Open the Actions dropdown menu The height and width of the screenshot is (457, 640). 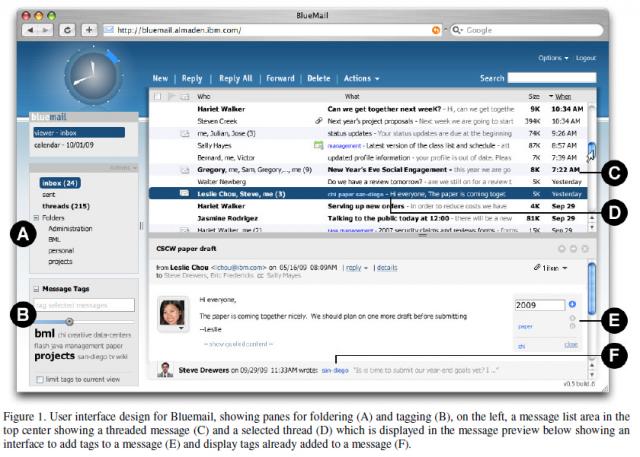(x=361, y=78)
